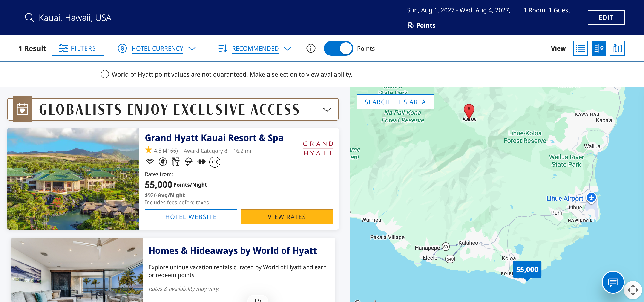The height and width of the screenshot is (302, 644).
Task: Click the HOTEL WEBSITE button
Action: pyautogui.click(x=191, y=217)
